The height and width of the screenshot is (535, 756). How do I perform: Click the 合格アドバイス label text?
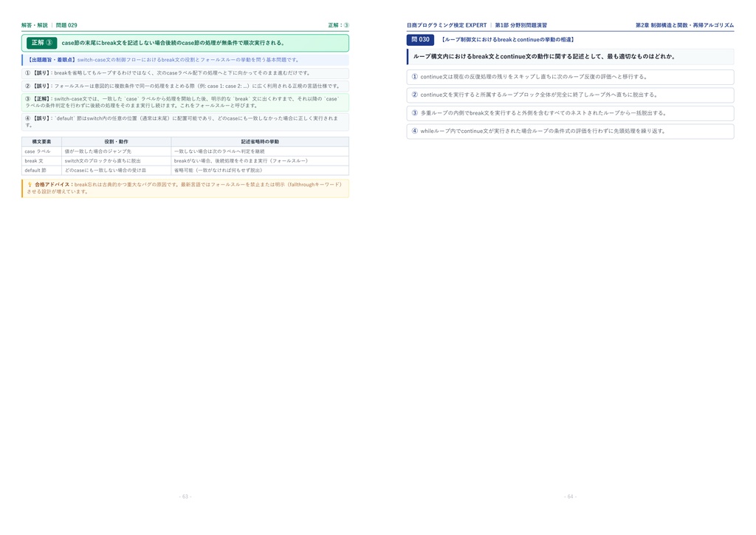53,185
